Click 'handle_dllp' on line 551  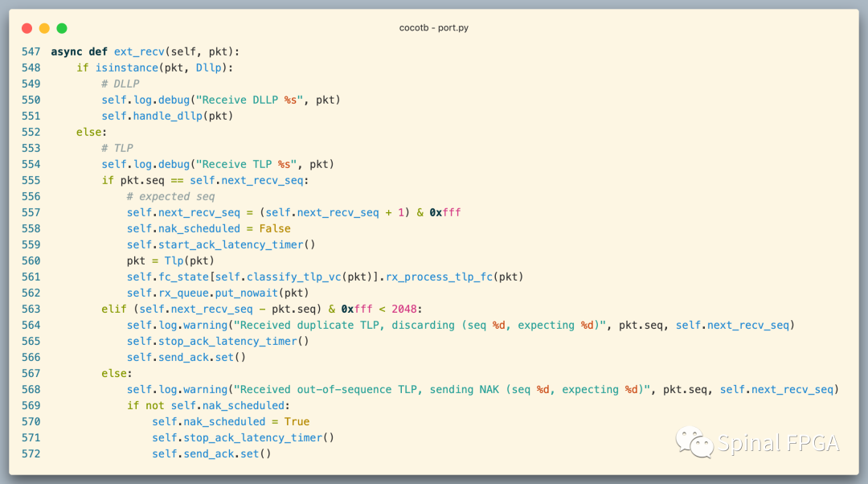point(168,116)
